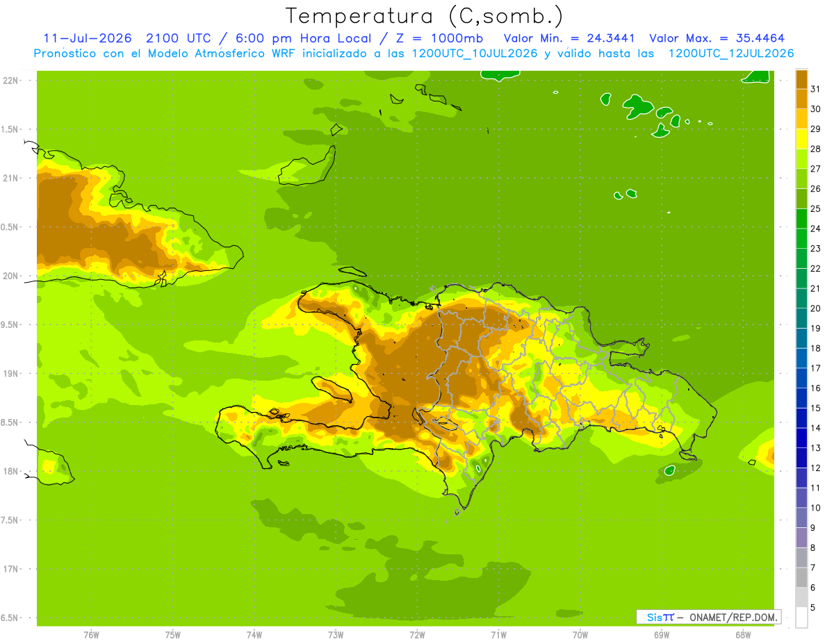Viewport: 834px width, 644px height.
Task: Click the legend value '27'
Action: pyautogui.click(x=816, y=169)
